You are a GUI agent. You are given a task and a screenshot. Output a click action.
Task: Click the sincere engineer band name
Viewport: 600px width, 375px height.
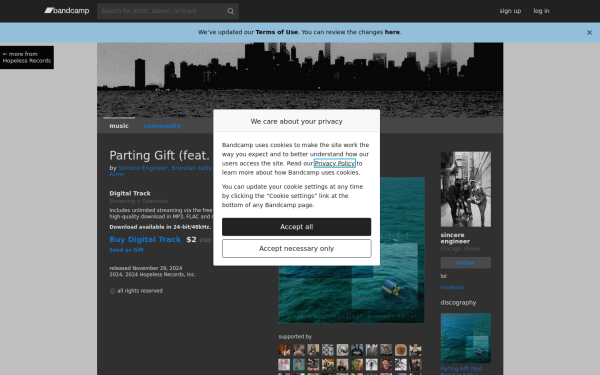pyautogui.click(x=455, y=238)
